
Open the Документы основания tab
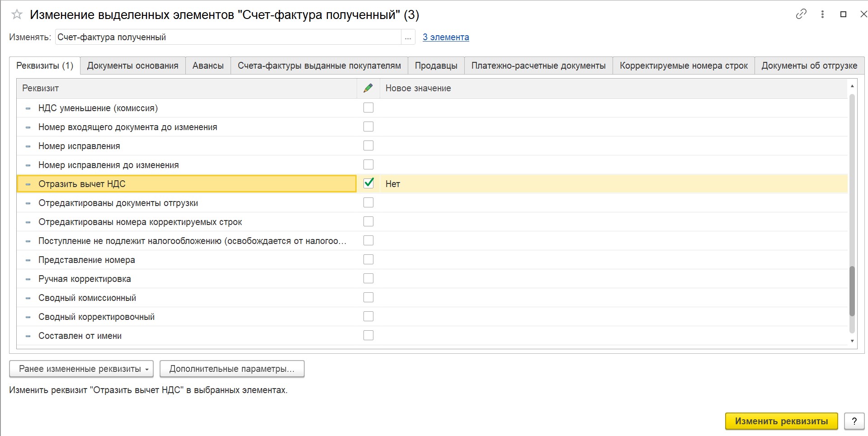132,66
